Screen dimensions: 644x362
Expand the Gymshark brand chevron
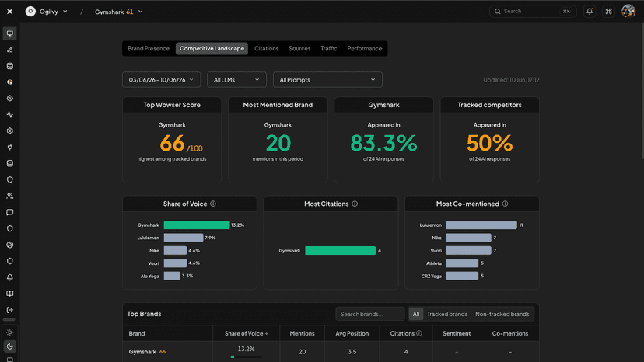click(141, 12)
